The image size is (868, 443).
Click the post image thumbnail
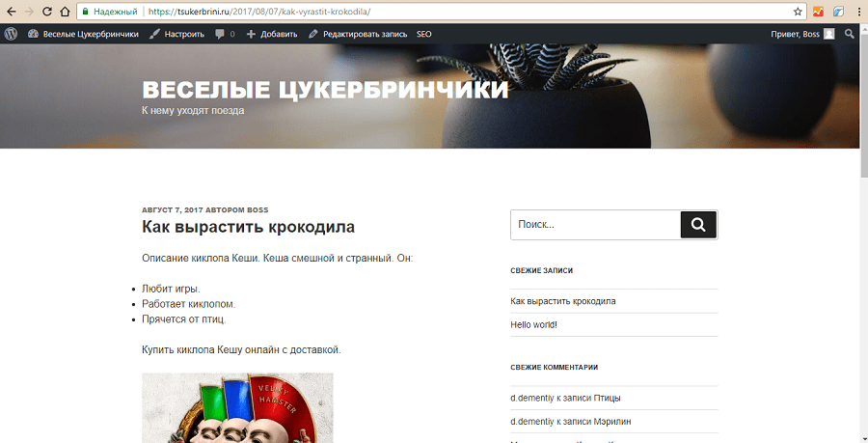pyautogui.click(x=237, y=408)
